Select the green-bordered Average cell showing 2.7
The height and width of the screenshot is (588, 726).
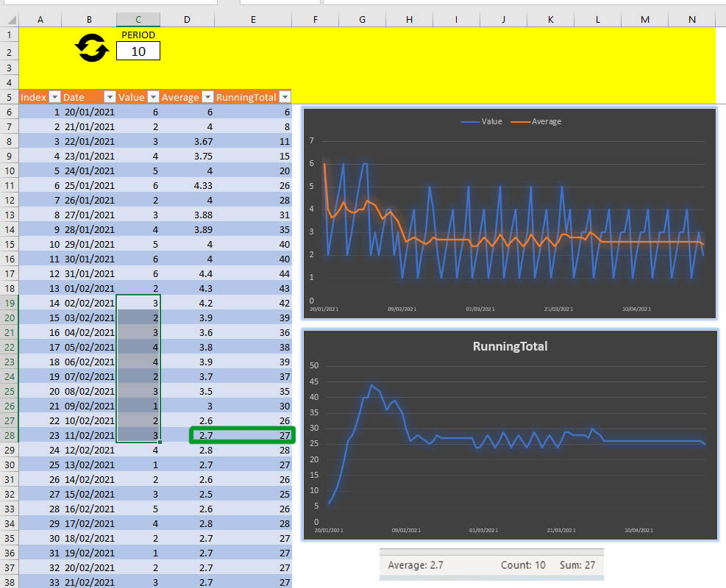coord(206,435)
